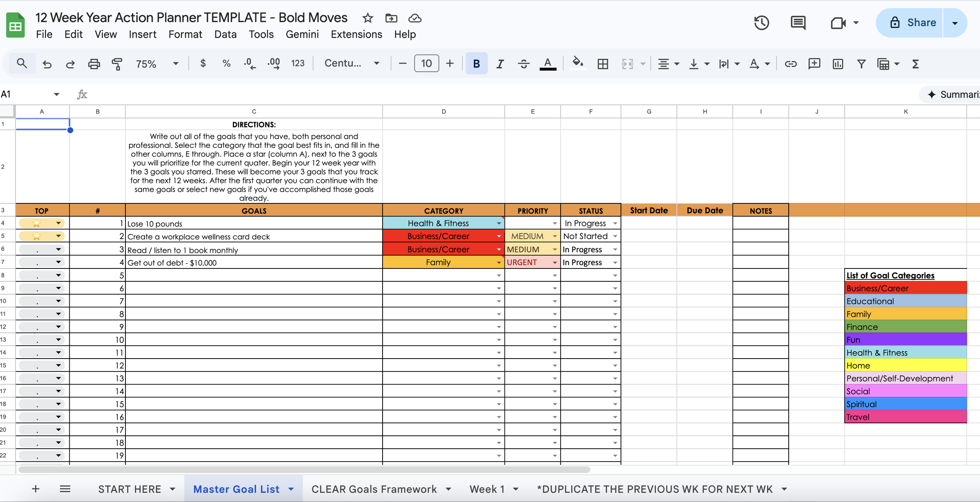Toggle bold formatting
980x502 pixels.
coord(476,63)
